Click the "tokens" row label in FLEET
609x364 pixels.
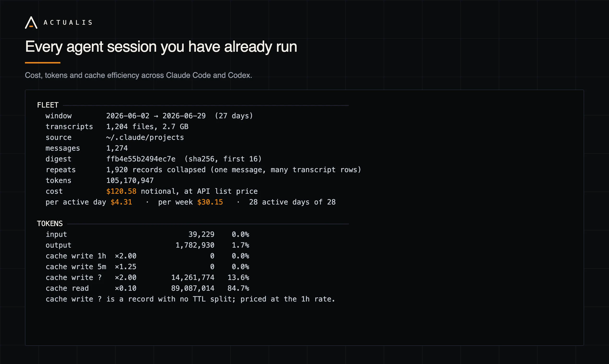click(59, 181)
